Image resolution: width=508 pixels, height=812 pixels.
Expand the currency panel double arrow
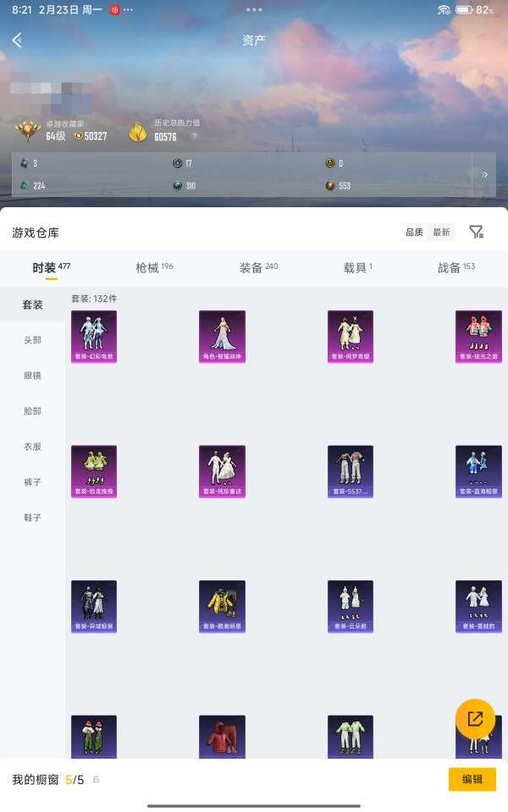(x=484, y=174)
